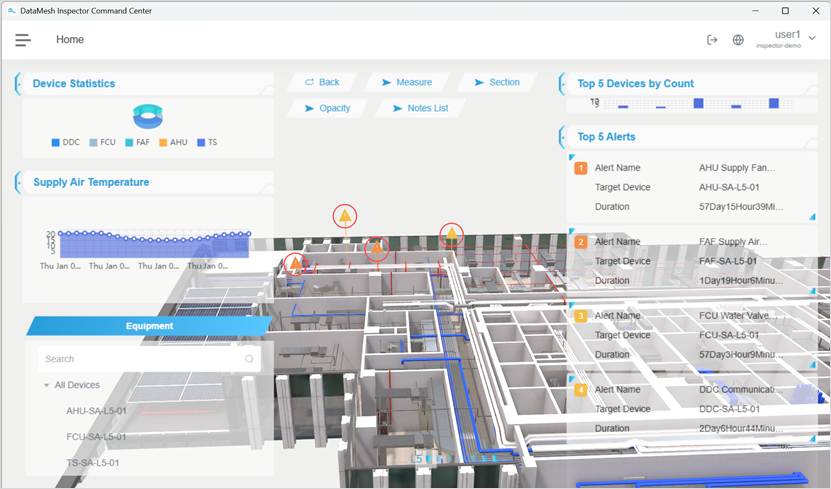Click the Opacity control button
The image size is (831, 489).
click(327, 108)
